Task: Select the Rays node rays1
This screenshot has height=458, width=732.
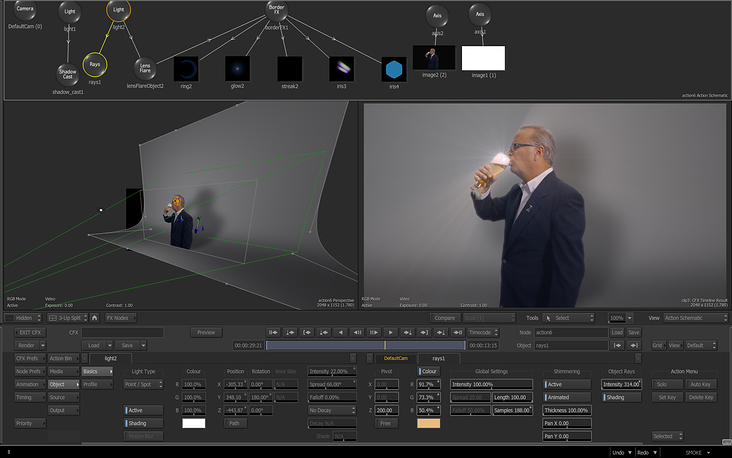Action: tap(95, 64)
